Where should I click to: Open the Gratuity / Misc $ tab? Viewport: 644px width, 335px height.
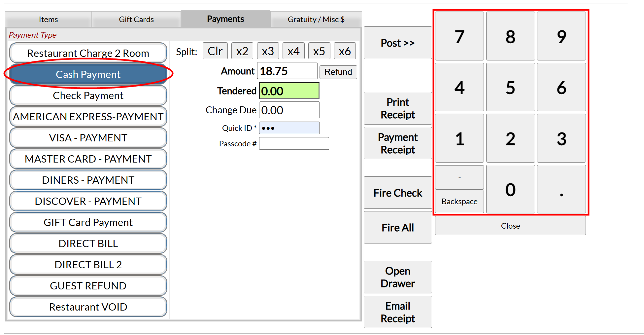tap(316, 19)
